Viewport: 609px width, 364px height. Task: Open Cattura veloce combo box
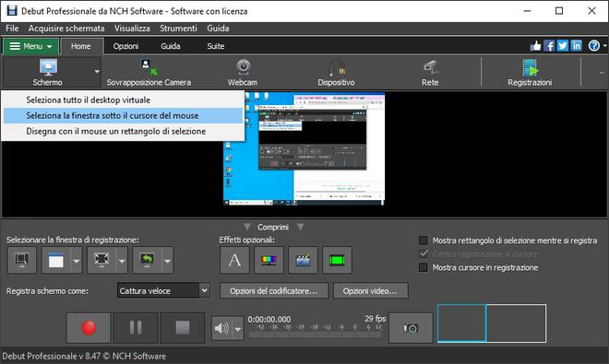click(163, 290)
